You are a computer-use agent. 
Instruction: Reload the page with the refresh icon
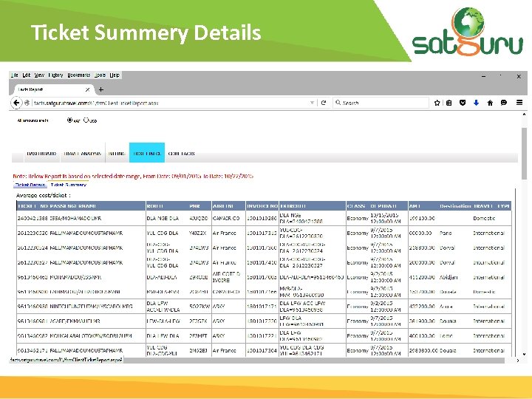(324, 103)
